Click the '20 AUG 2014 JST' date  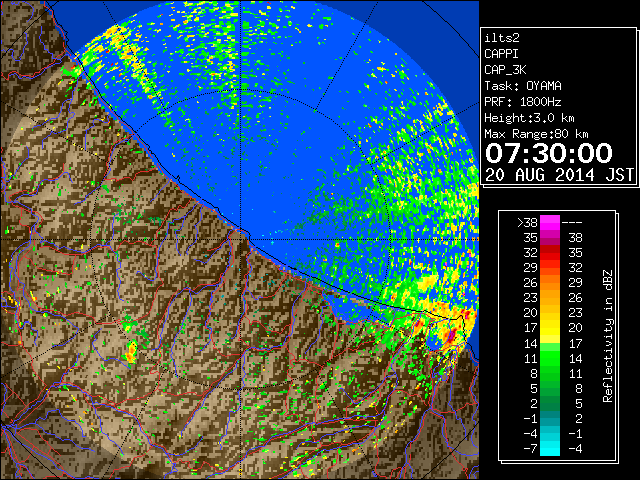559,175
